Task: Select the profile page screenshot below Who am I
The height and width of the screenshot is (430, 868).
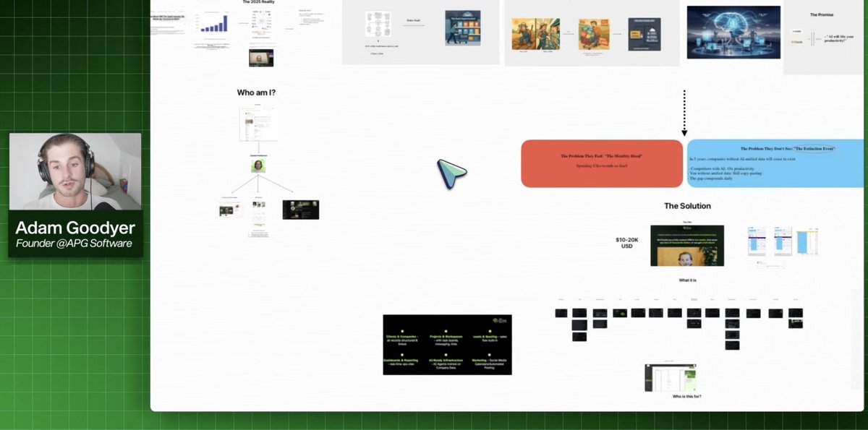Action: pyautogui.click(x=258, y=124)
